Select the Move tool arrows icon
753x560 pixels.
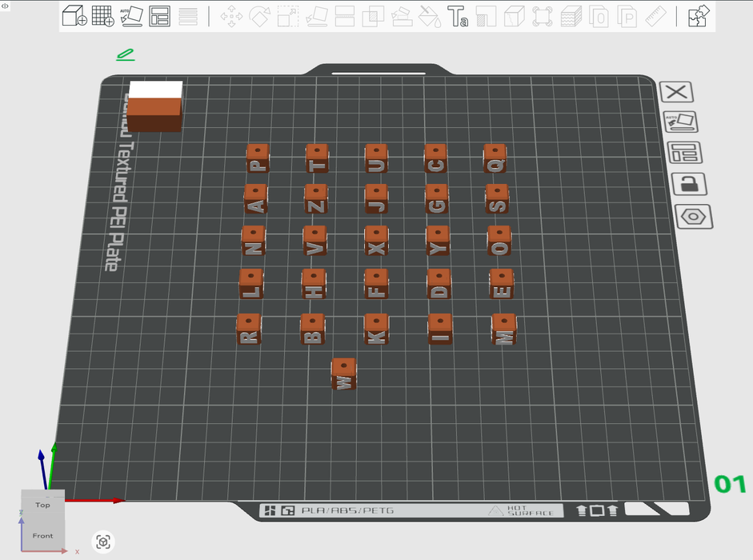[231, 16]
